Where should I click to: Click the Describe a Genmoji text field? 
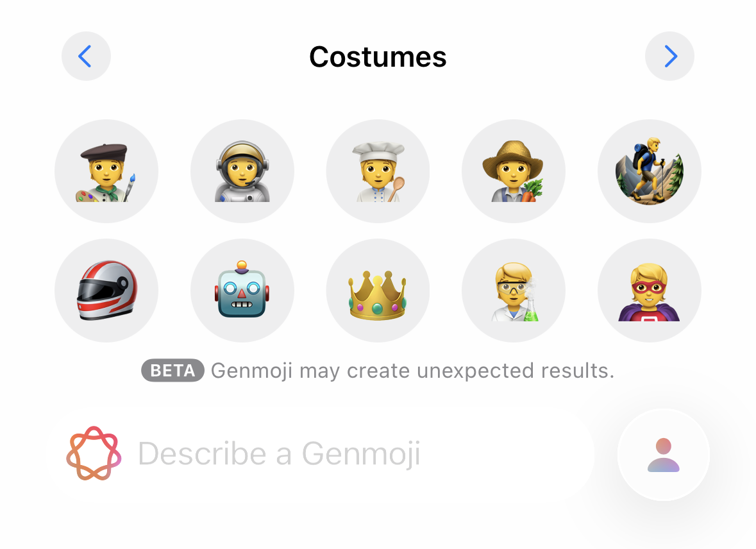pos(320,454)
